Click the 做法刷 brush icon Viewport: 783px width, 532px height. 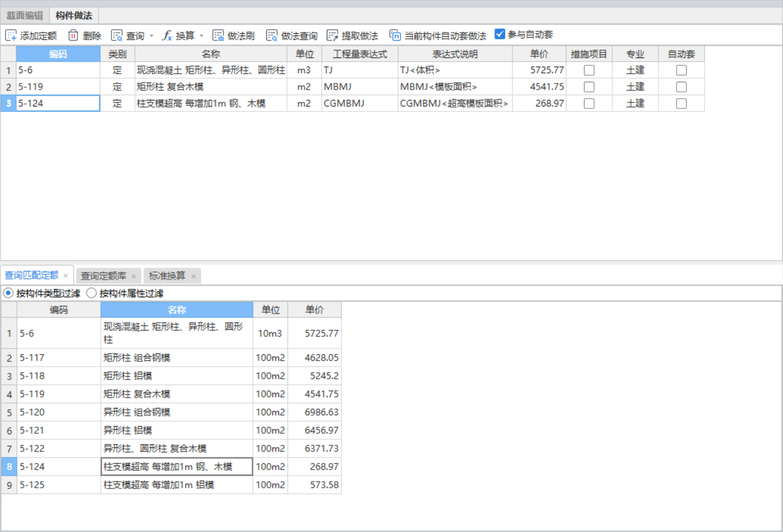click(x=218, y=36)
